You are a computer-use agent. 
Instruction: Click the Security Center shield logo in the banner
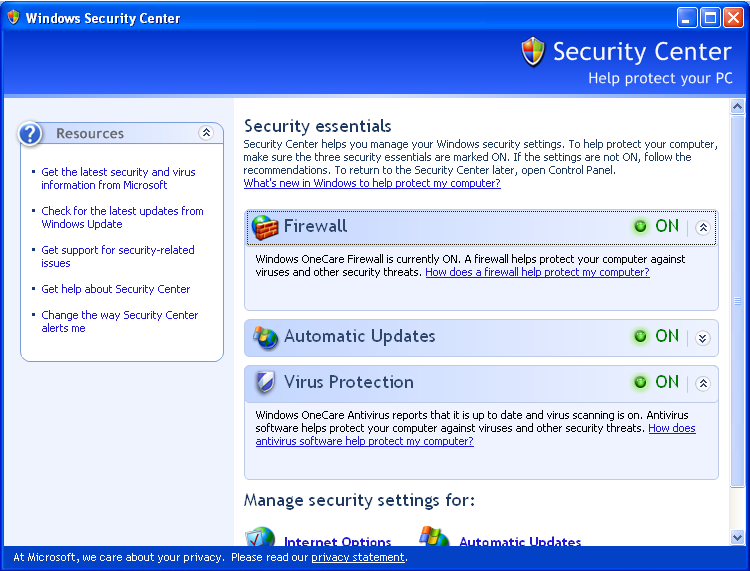tap(533, 52)
